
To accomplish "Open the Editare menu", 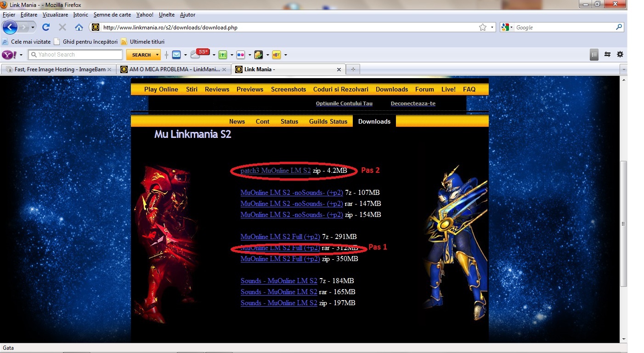I will pos(29,15).
